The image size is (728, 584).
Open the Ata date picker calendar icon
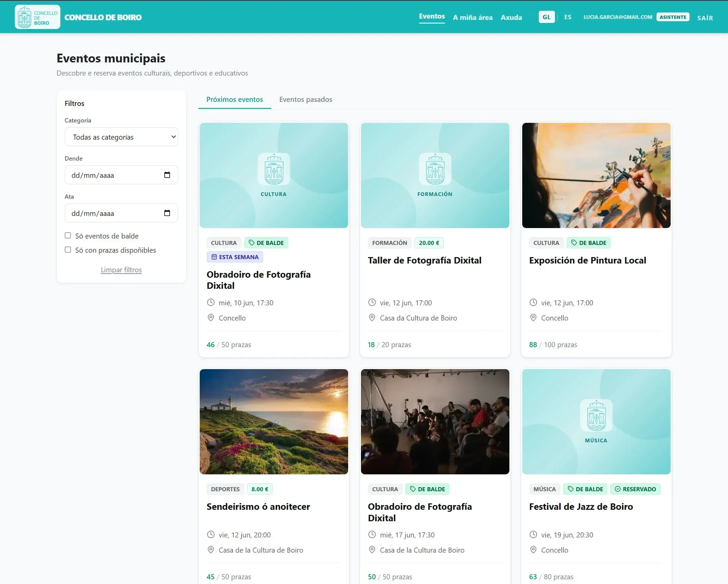pyautogui.click(x=167, y=213)
